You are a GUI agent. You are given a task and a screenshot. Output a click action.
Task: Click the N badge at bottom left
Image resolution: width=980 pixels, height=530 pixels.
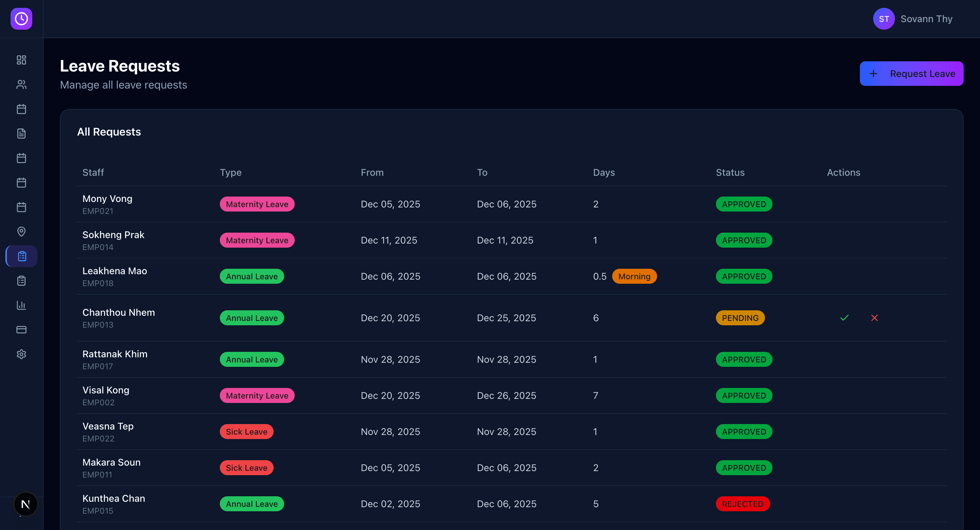(26, 504)
